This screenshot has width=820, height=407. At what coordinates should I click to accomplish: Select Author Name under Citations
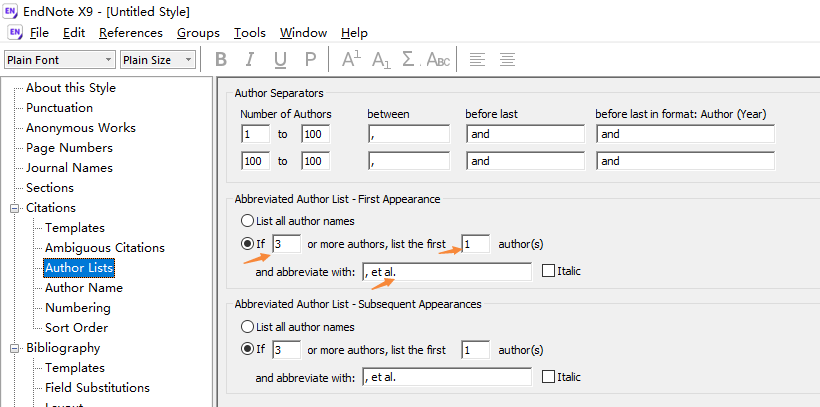click(84, 288)
